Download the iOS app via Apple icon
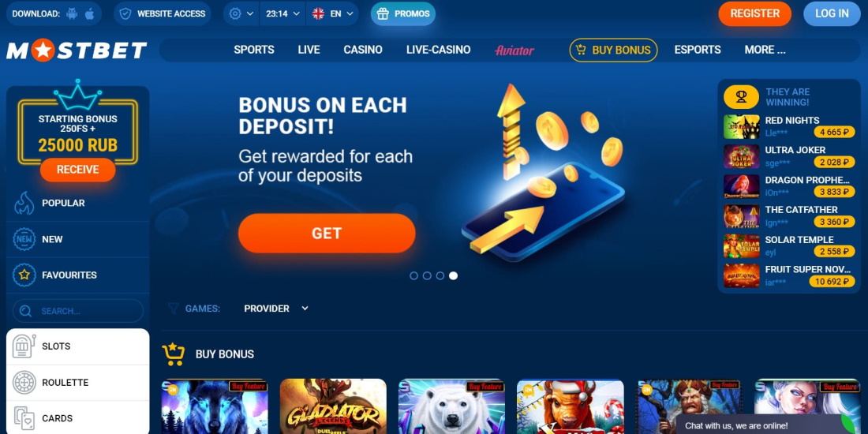 point(90,14)
